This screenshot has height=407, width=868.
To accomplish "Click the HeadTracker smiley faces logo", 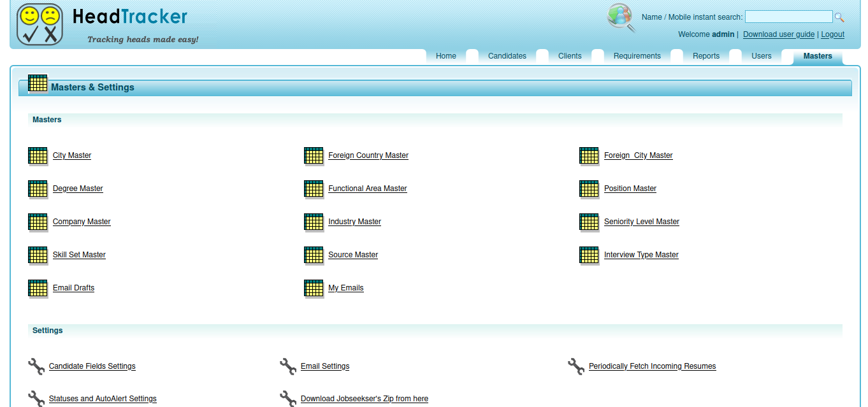I will click(x=40, y=24).
